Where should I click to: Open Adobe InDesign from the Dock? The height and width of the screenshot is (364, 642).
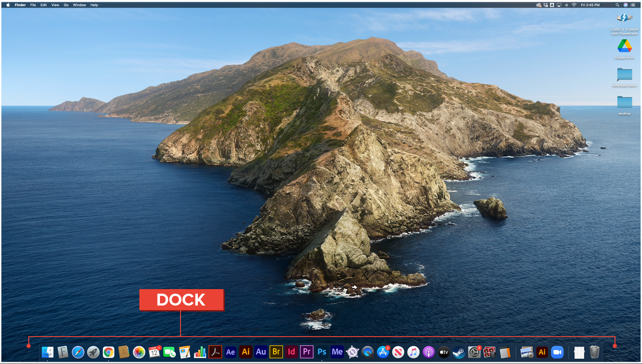pyautogui.click(x=292, y=352)
